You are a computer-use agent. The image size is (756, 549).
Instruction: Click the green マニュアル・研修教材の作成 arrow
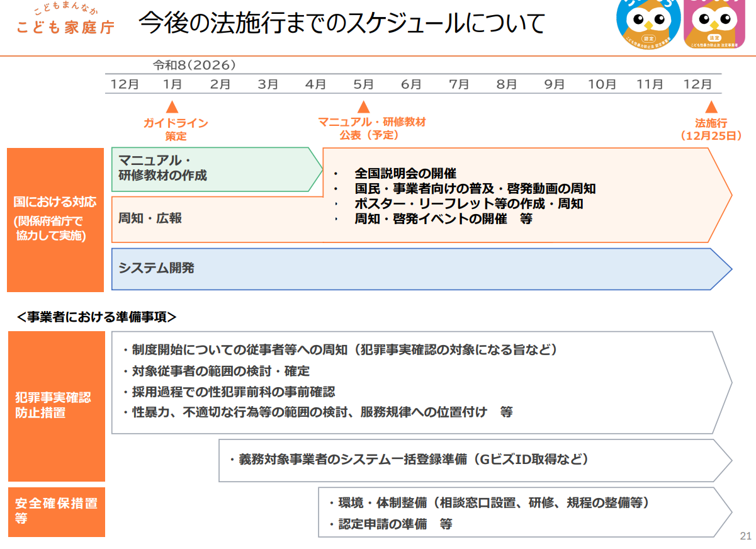(x=216, y=169)
